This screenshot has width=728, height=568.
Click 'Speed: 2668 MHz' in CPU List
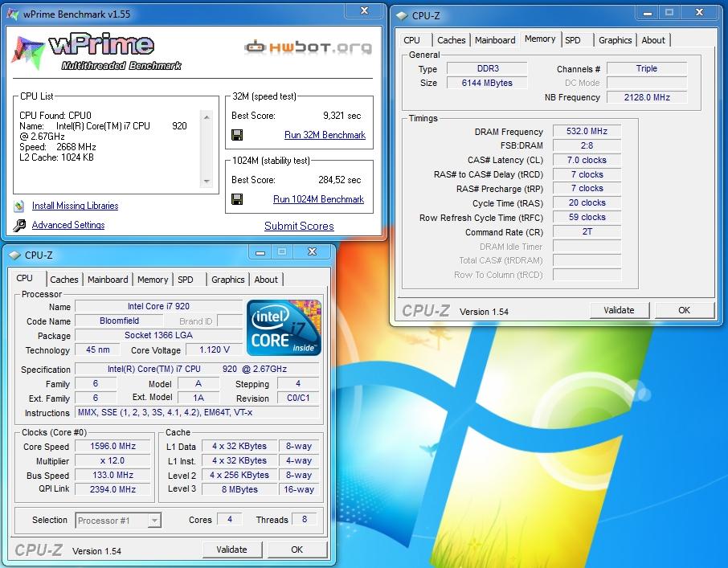point(58,147)
